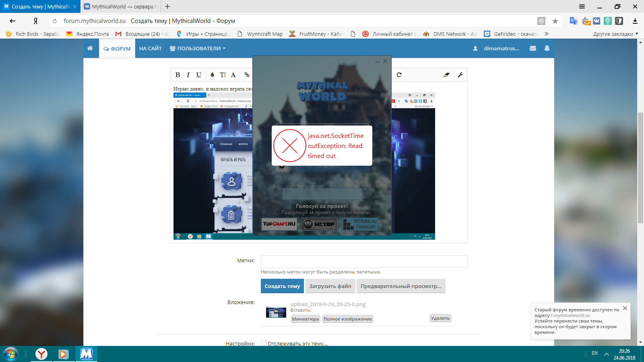Viewport: 644px width, 362px height.
Task: Insert attachment as 'Миниатюра'
Action: (x=305, y=319)
